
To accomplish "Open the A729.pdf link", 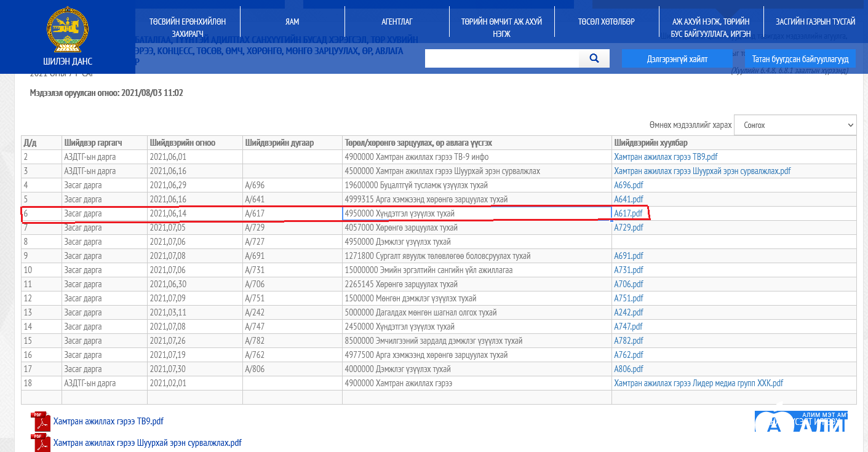I will 628,228.
